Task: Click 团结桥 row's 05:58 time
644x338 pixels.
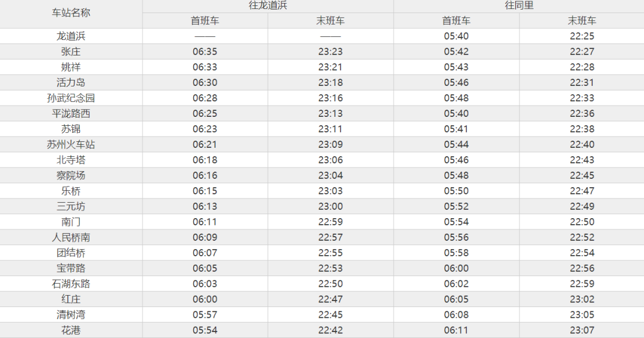Action: click(456, 253)
